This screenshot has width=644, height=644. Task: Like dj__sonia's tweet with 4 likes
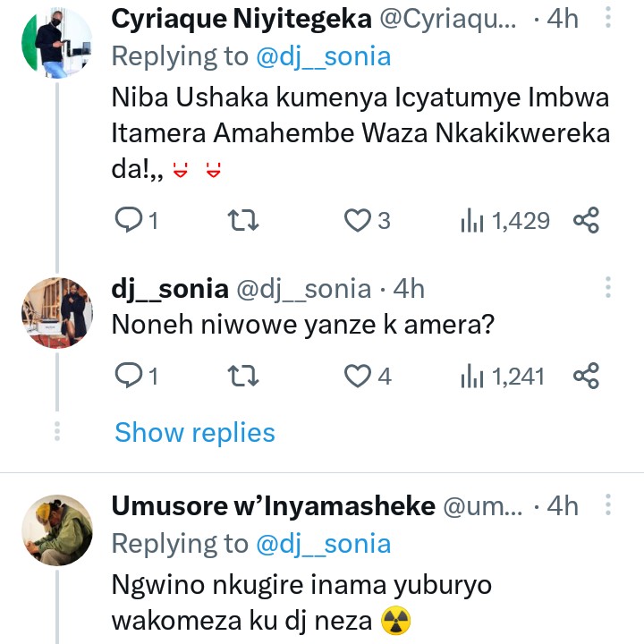pyautogui.click(x=358, y=377)
